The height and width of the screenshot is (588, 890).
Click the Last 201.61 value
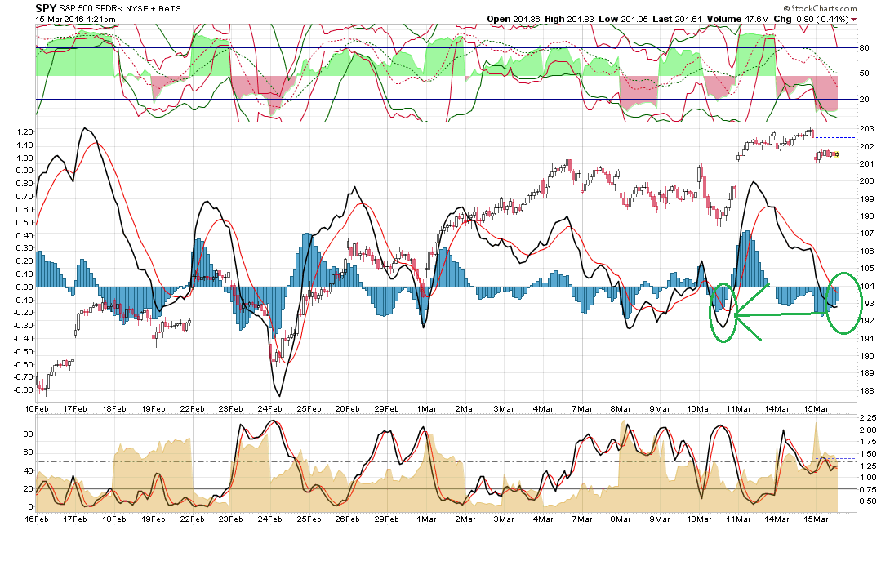coord(677,19)
